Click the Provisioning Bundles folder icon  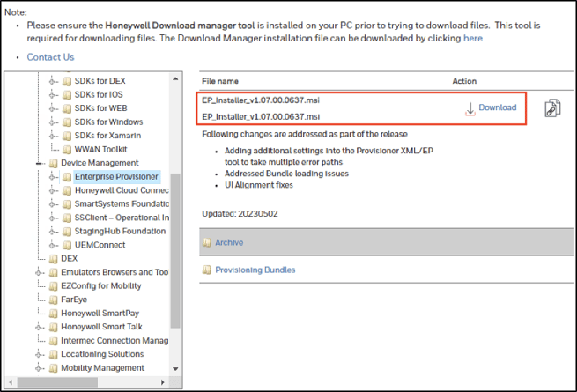coord(206,270)
